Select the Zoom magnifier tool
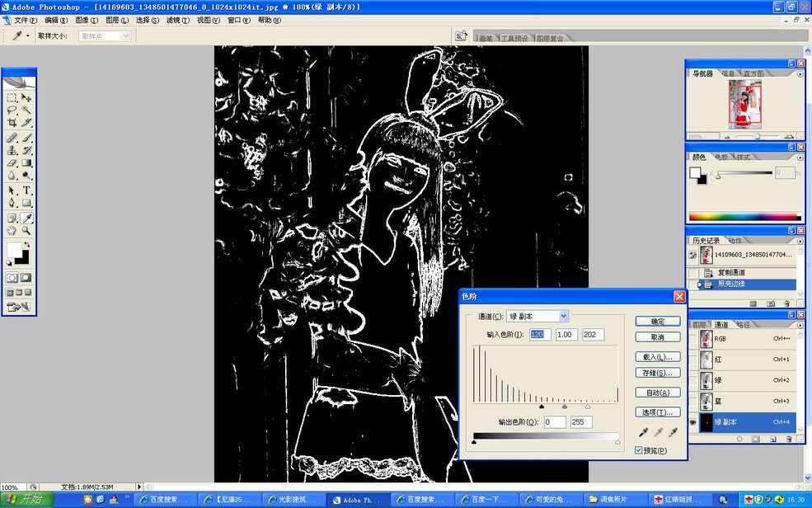 (x=26, y=231)
